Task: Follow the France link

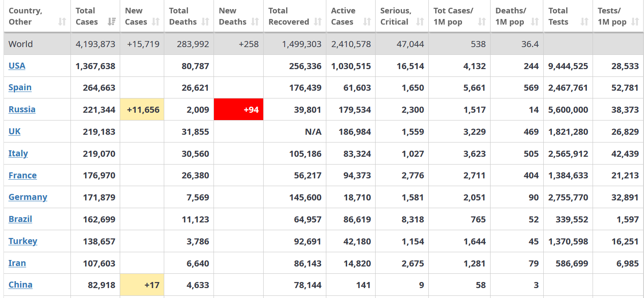Action: tap(22, 175)
